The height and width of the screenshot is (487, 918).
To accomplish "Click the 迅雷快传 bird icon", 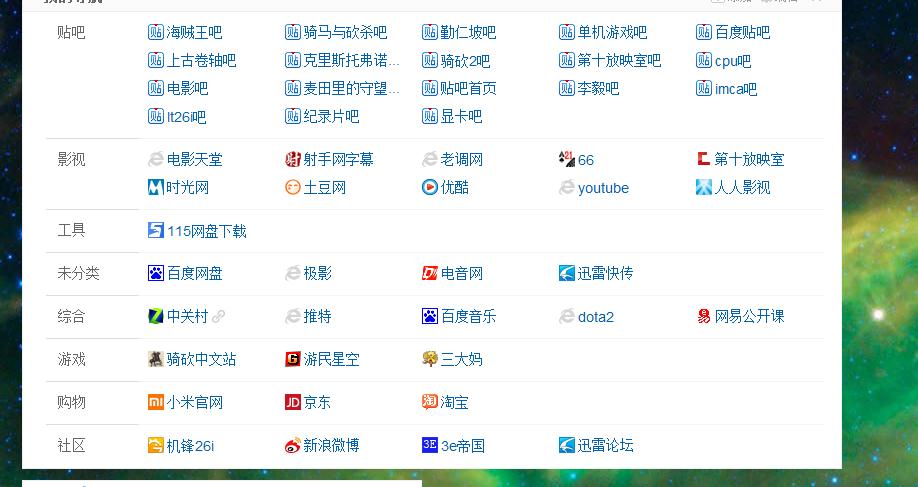I will coord(567,273).
